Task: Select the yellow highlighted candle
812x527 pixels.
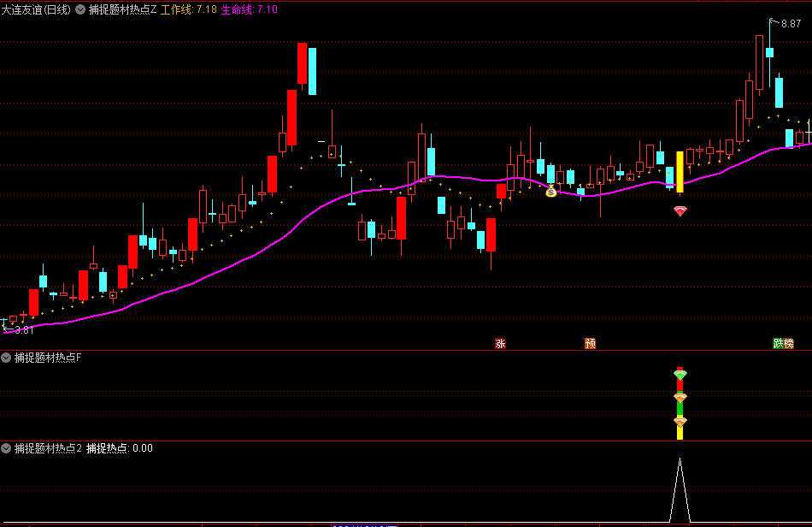Action: pyautogui.click(x=680, y=172)
